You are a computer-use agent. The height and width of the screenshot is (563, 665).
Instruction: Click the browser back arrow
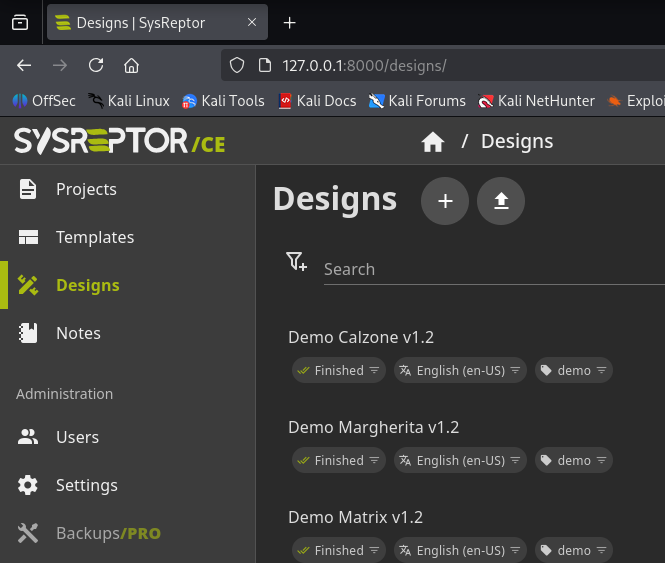click(x=24, y=65)
